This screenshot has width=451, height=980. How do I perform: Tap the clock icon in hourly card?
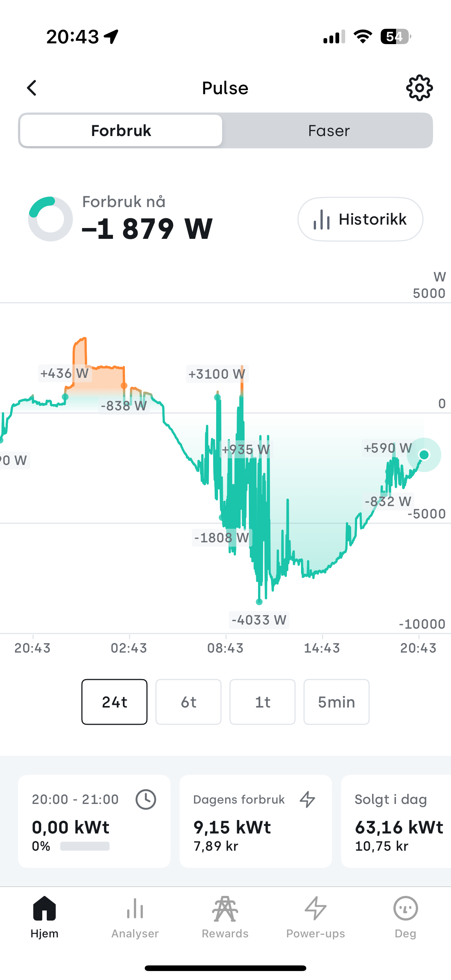(x=146, y=799)
